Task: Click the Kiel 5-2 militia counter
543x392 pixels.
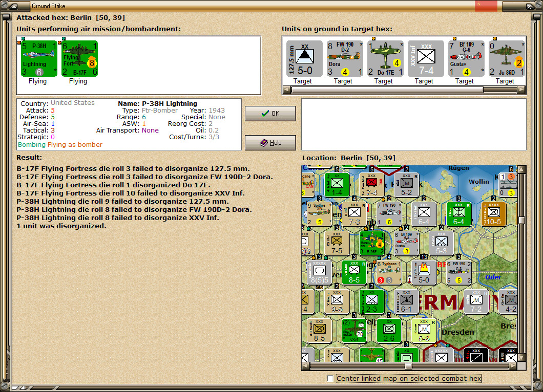Action: click(x=406, y=185)
